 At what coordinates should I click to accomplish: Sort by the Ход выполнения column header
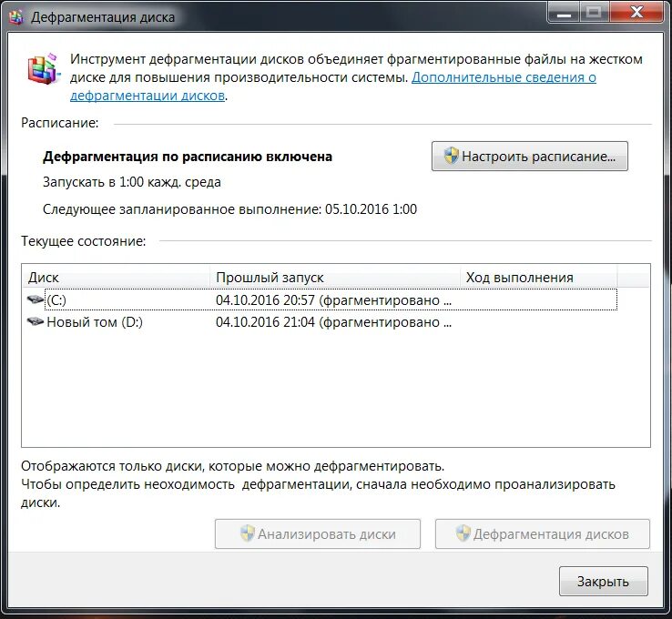coord(539,277)
